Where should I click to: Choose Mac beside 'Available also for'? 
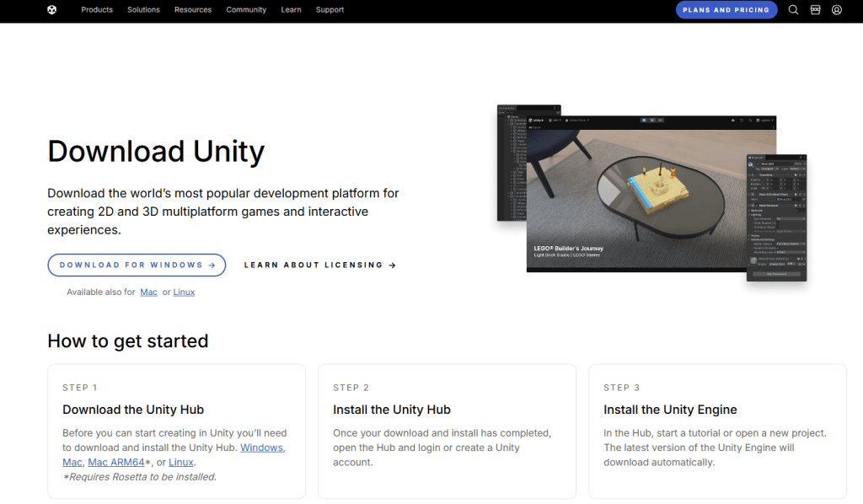[148, 292]
